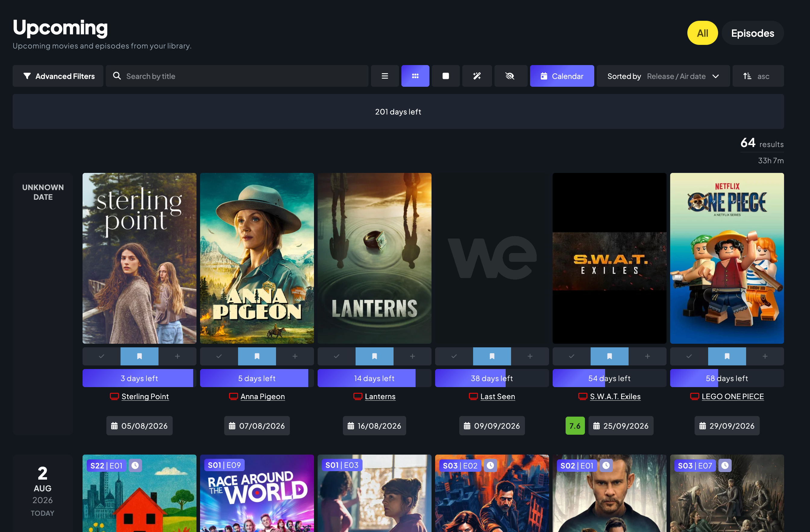Focus the Search by title field

click(237, 76)
